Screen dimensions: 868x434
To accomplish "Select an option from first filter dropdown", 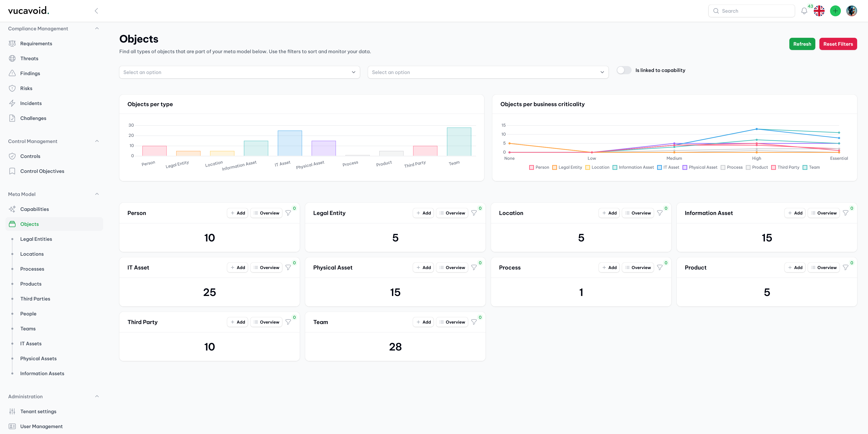I will pyautogui.click(x=239, y=72).
